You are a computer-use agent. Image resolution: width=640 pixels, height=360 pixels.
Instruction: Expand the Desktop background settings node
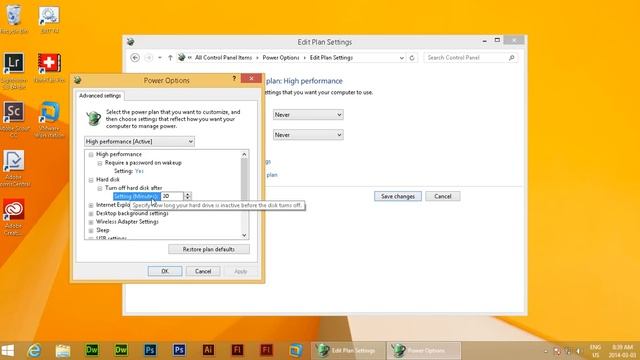coord(91,213)
